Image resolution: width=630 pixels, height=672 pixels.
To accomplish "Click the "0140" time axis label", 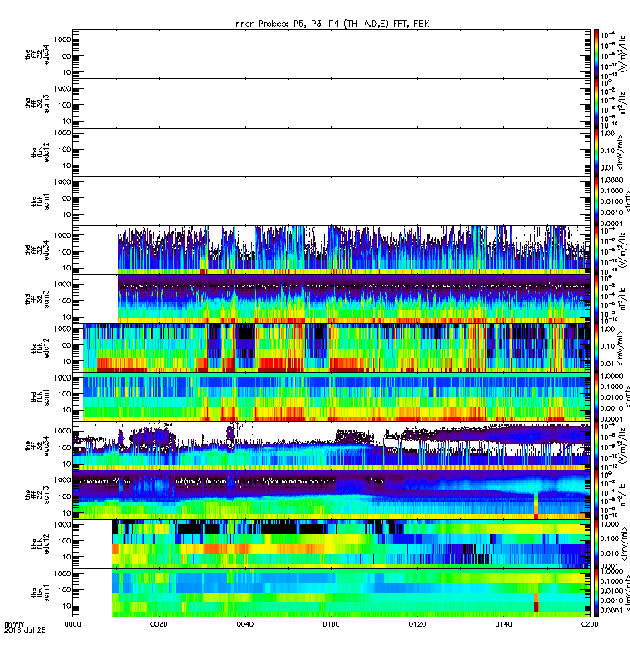I will [503, 624].
